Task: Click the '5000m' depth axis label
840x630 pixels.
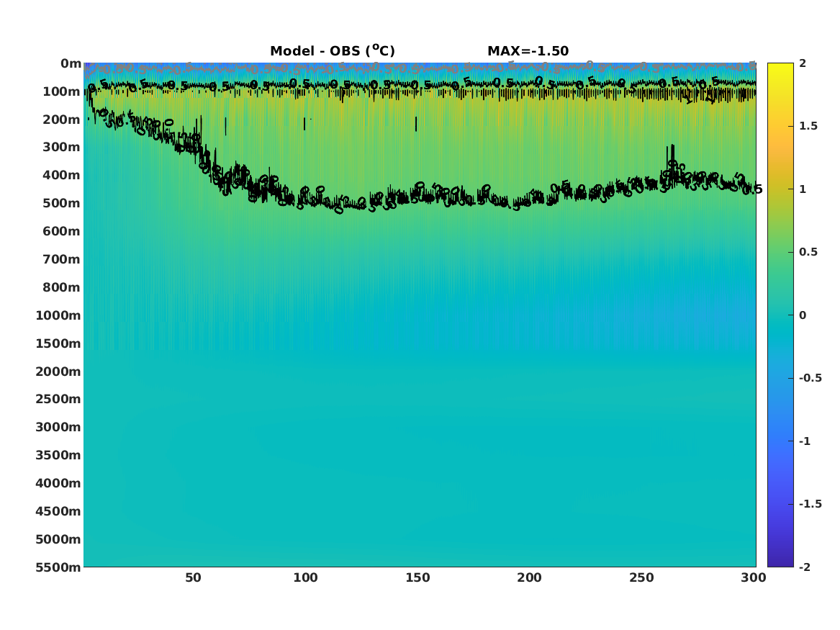Action: [x=58, y=539]
